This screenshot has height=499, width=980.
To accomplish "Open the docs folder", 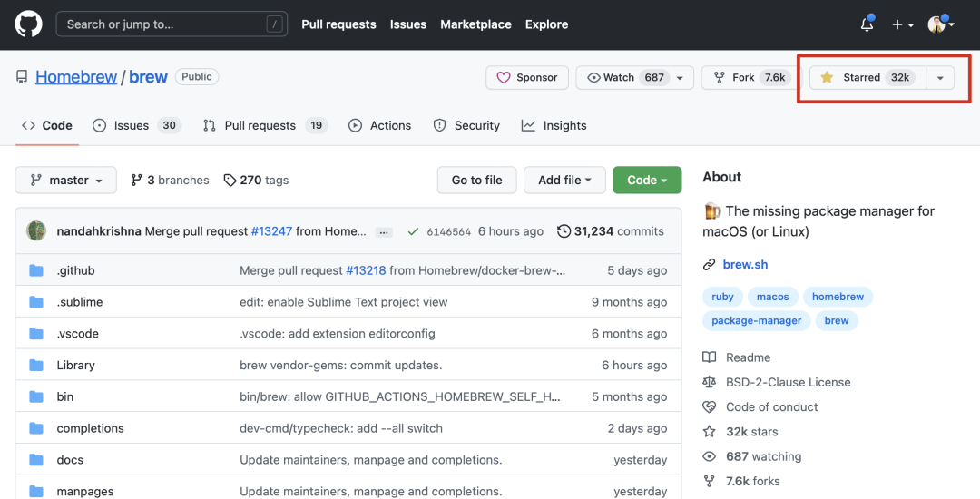I will (70, 460).
